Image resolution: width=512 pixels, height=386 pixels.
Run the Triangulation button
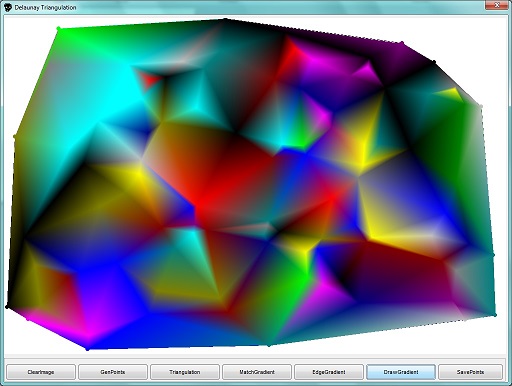point(185,372)
